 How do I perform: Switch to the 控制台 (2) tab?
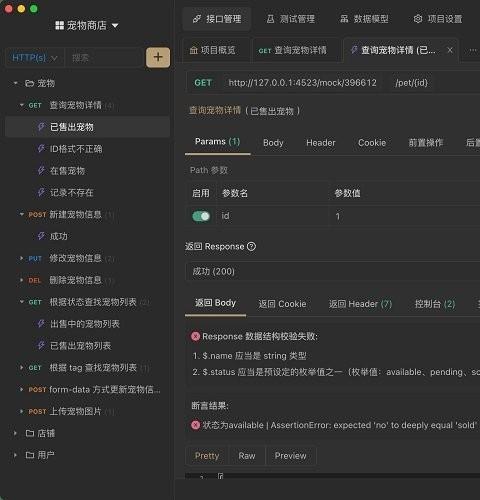tap(435, 304)
